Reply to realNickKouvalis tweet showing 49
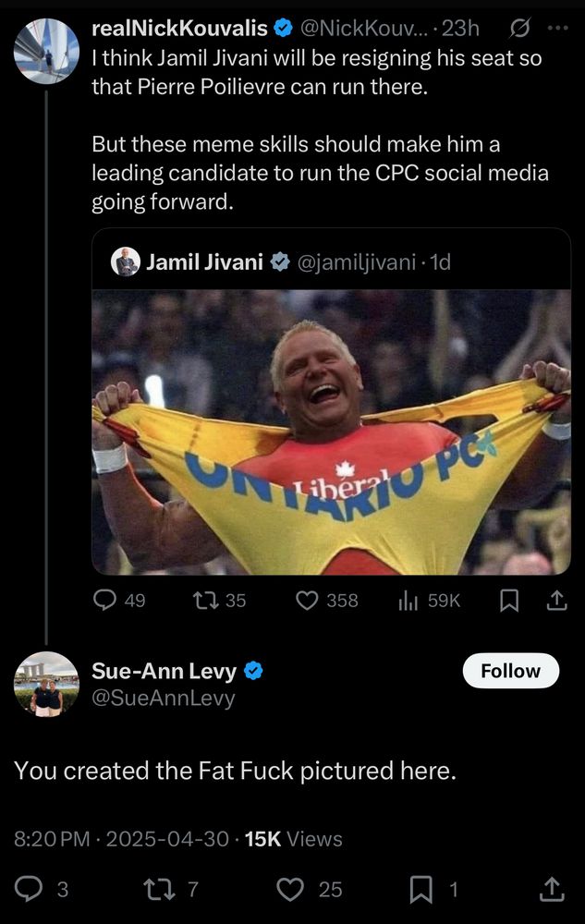Viewport: 585px width, 924px height. click(119, 600)
